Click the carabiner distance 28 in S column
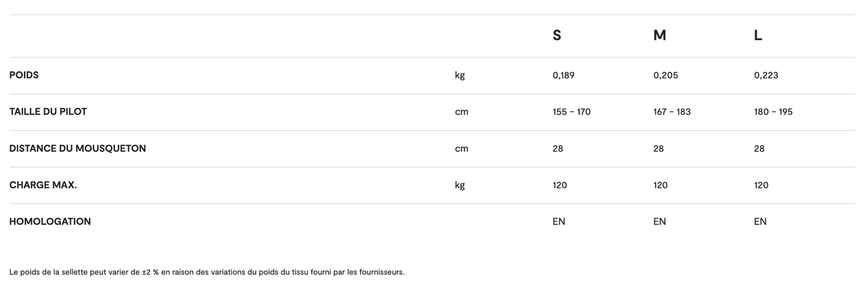The width and height of the screenshot is (868, 288). tap(558, 148)
